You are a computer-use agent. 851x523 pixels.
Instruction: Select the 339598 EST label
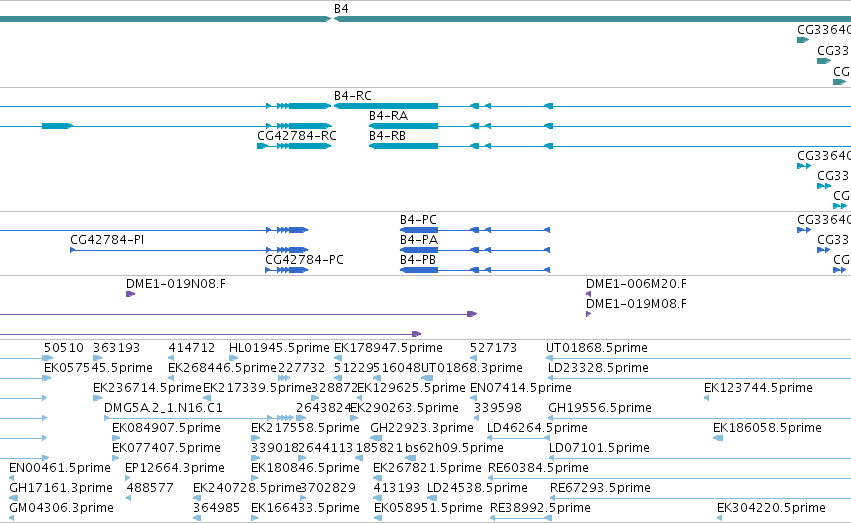click(x=497, y=408)
